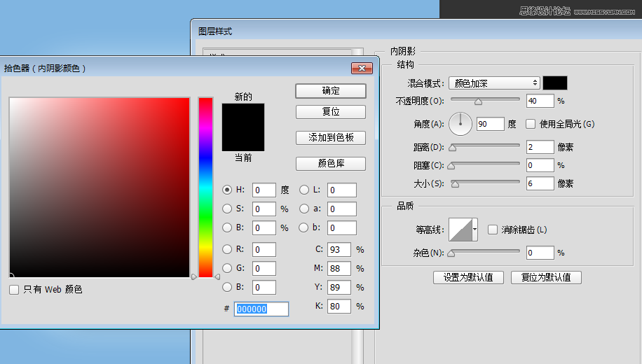The height and width of the screenshot is (364, 642).
Task: Click the 距离 distance slider handle
Action: 453,148
